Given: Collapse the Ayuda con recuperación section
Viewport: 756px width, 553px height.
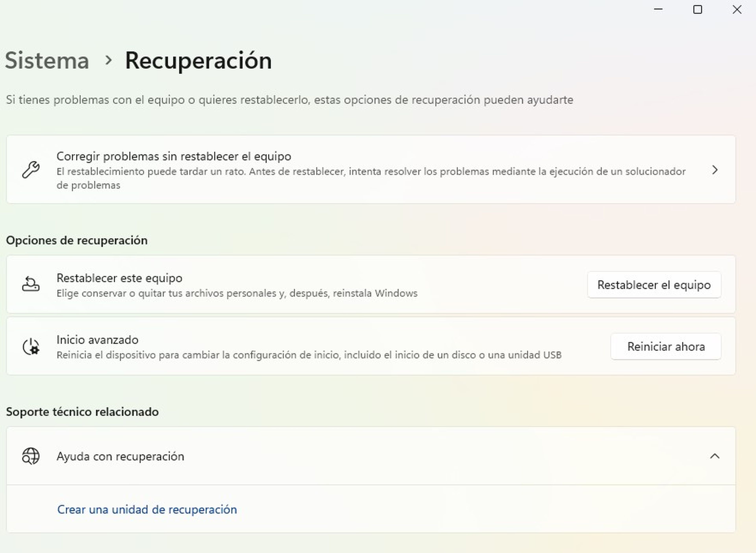Looking at the screenshot, I should coord(715,456).
